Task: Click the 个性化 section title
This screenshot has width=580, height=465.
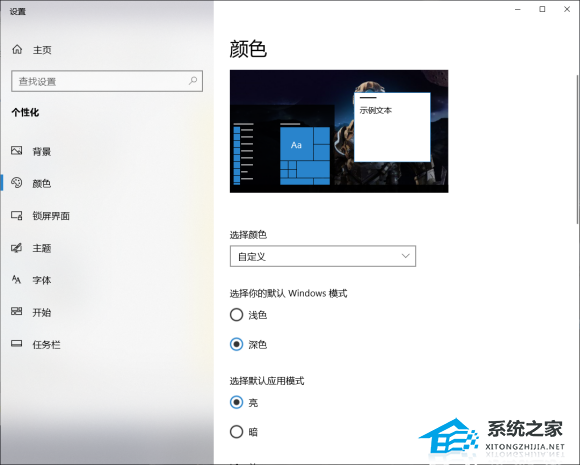Action: [x=25, y=112]
